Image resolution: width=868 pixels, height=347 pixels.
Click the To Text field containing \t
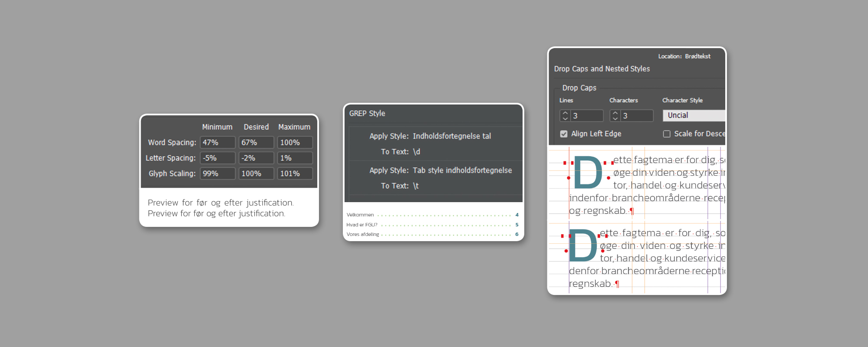[416, 186]
